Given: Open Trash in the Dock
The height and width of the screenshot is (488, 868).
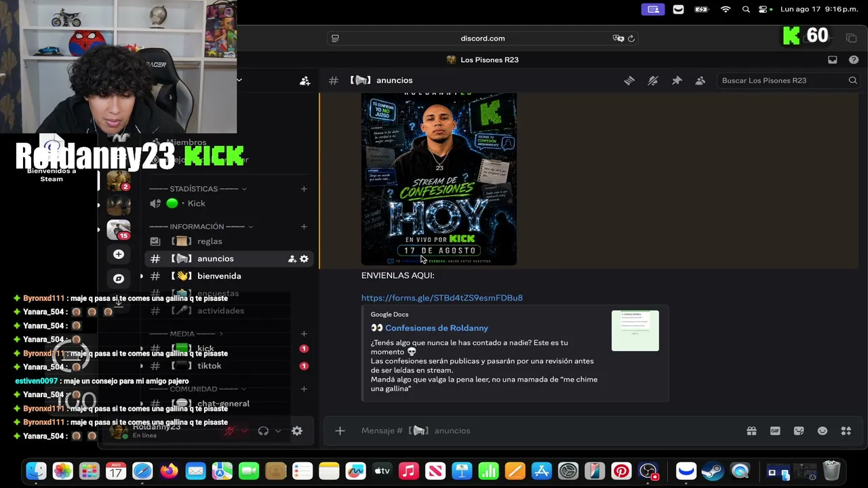Looking at the screenshot, I should 832,470.
